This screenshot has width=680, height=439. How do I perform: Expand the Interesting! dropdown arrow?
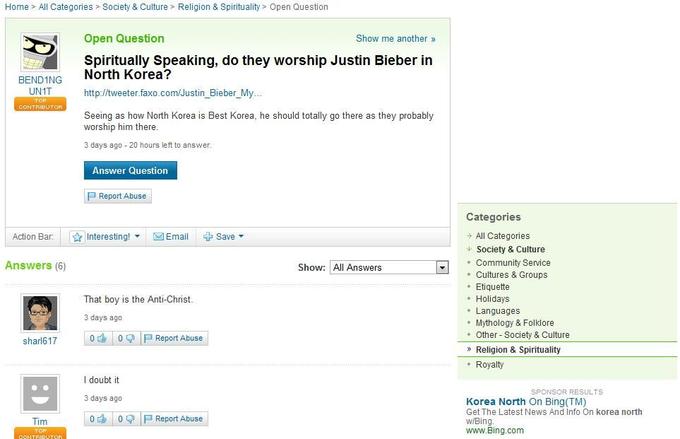[x=137, y=236]
